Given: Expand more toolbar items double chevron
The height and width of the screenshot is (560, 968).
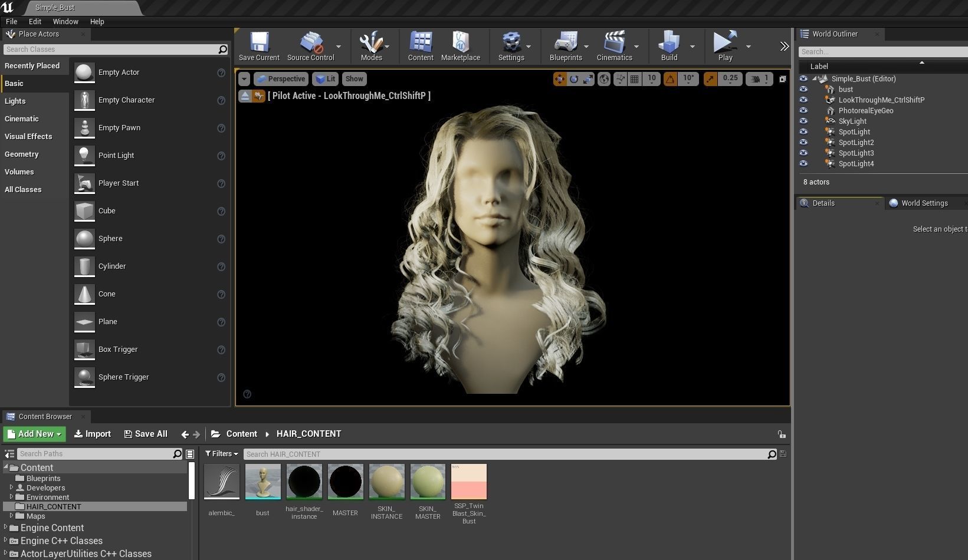Looking at the screenshot, I should (784, 46).
